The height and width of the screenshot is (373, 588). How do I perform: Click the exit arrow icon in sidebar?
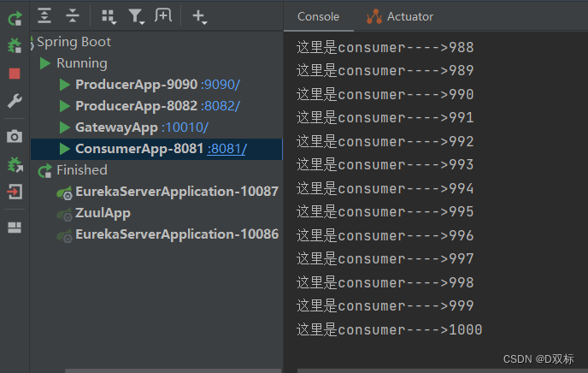pyautogui.click(x=15, y=192)
